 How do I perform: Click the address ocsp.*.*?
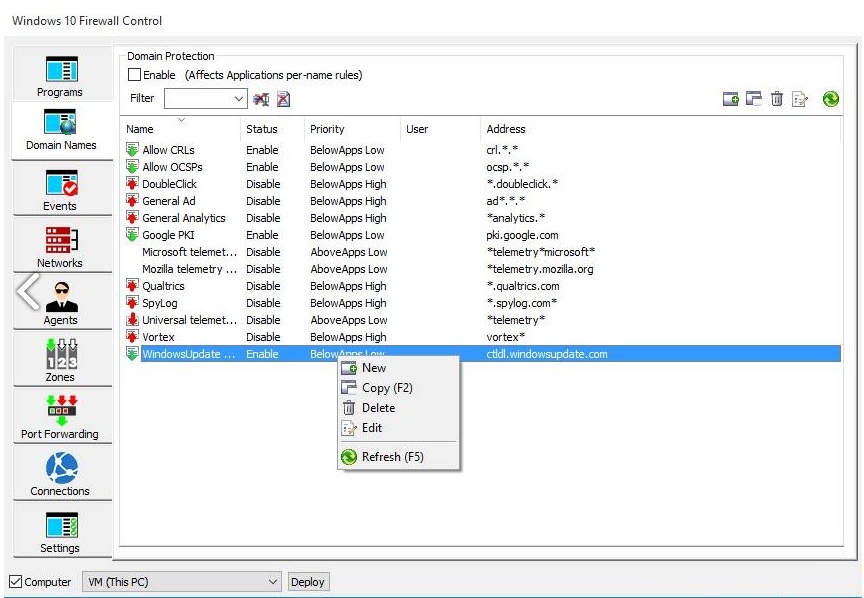click(x=507, y=166)
